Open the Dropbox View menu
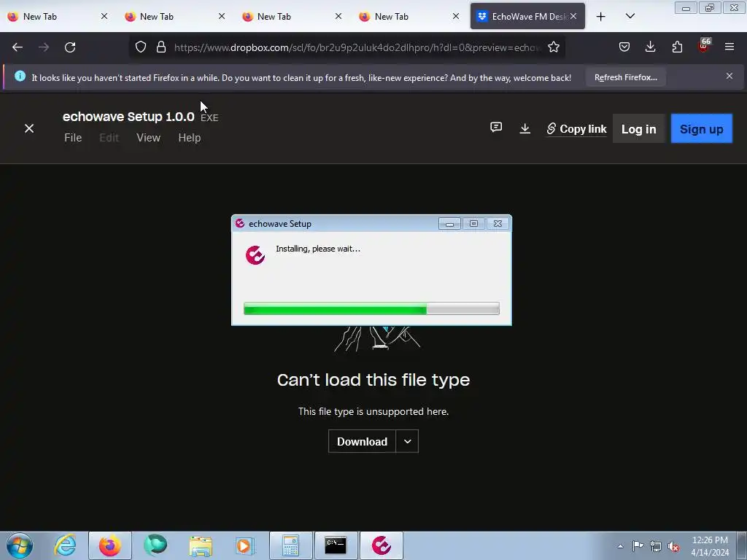 tap(148, 138)
